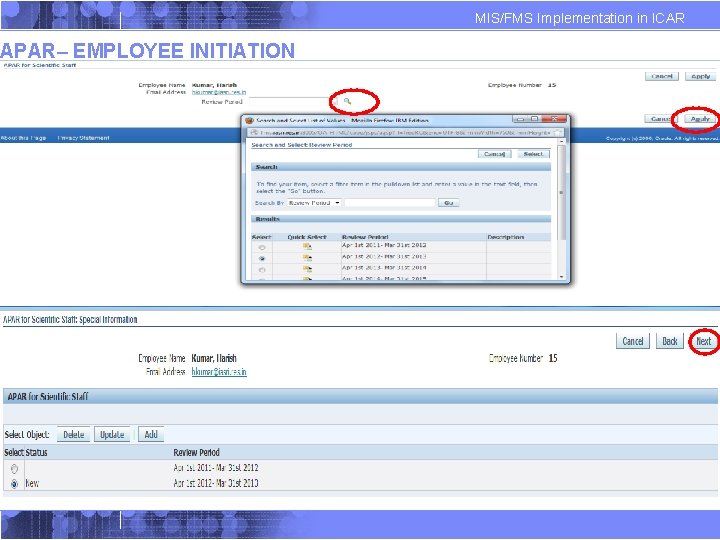Screen dimensions: 720x540
Task: Click the Next button
Action: point(703,341)
